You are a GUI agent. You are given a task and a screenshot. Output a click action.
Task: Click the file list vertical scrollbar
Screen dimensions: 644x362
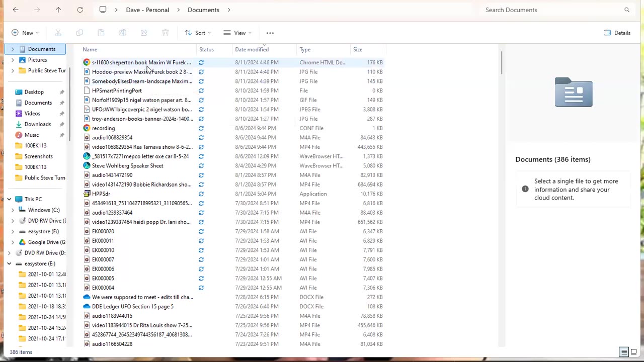coord(501,63)
